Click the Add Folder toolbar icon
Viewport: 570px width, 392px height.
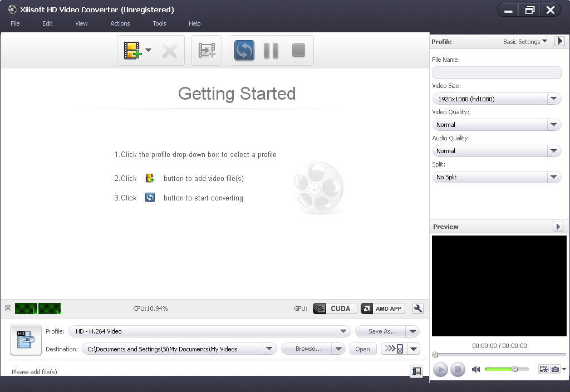[x=207, y=51]
